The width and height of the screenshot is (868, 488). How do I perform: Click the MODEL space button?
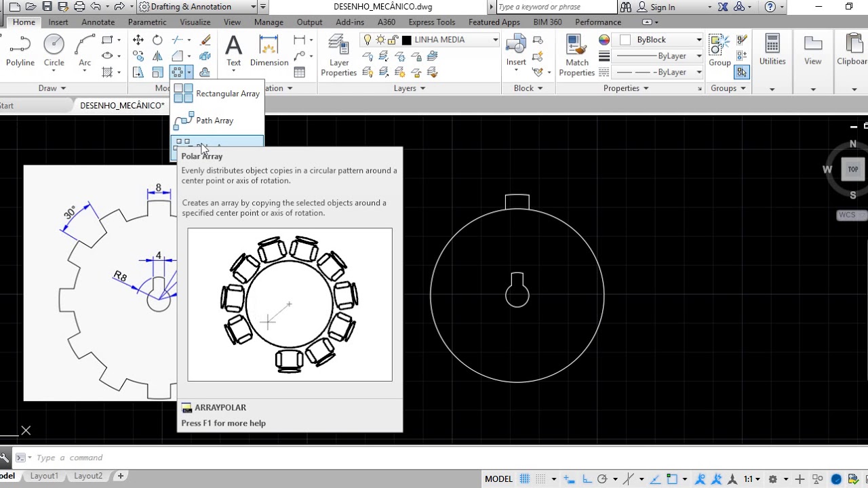coord(498,479)
